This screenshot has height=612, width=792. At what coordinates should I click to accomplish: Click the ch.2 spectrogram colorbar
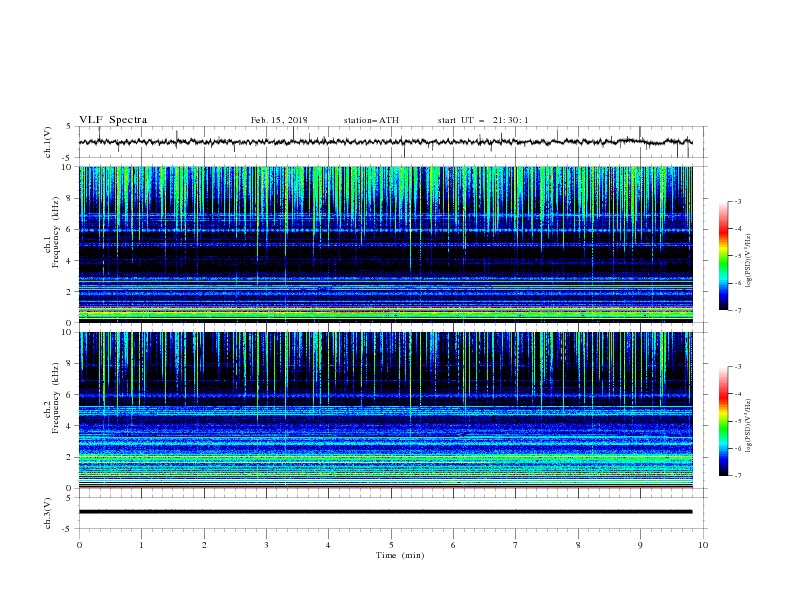pos(723,421)
